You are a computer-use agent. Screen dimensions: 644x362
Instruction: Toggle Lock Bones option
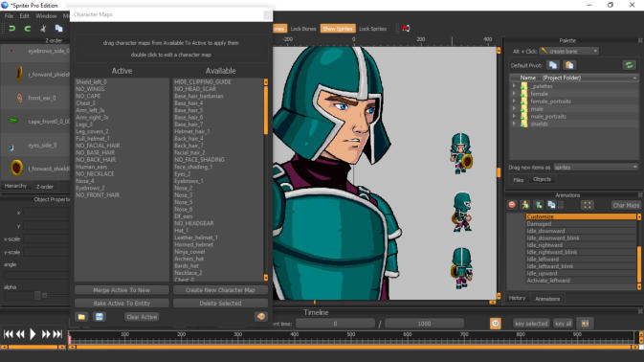[303, 29]
